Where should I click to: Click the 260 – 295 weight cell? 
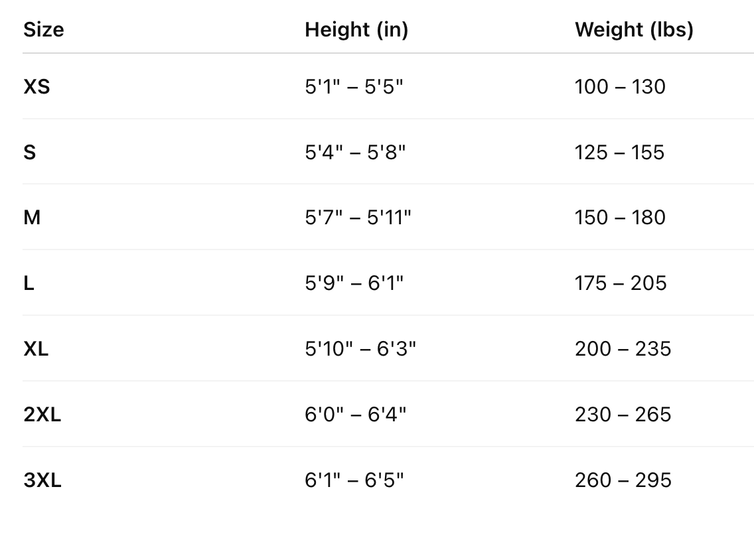[x=623, y=480]
